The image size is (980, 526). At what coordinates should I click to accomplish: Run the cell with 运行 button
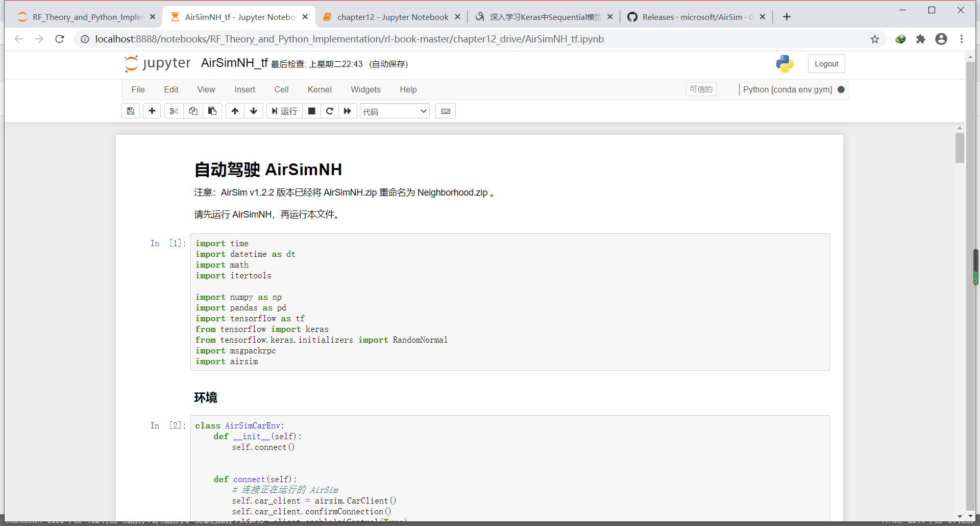pos(284,111)
